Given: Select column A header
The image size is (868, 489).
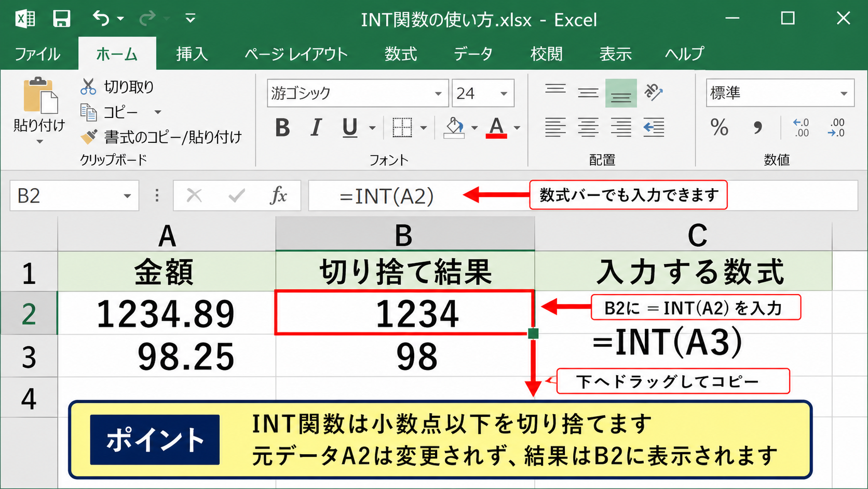Looking at the screenshot, I should (167, 235).
